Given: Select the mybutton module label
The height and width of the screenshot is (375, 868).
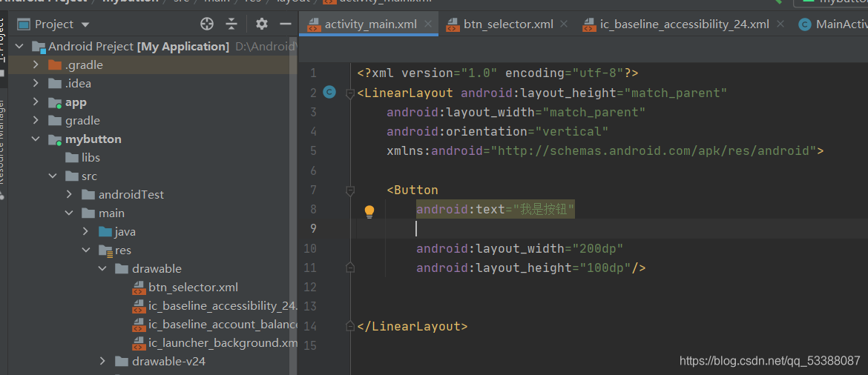Looking at the screenshot, I should (93, 139).
